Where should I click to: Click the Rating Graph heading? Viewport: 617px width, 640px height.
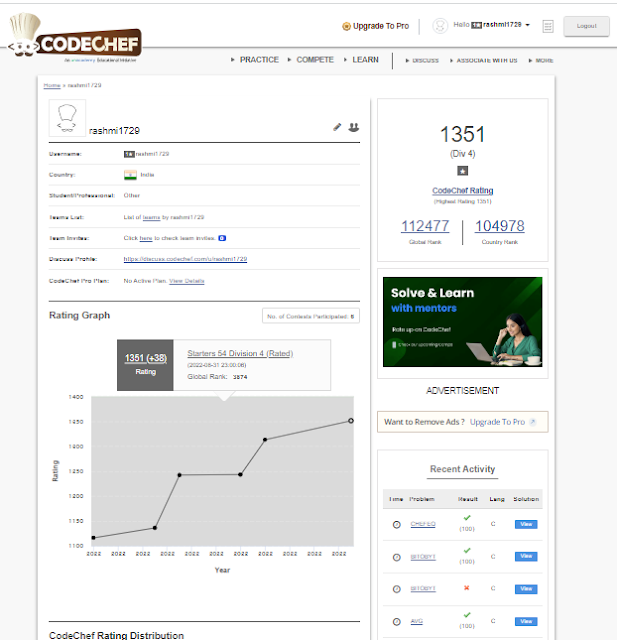[80, 315]
